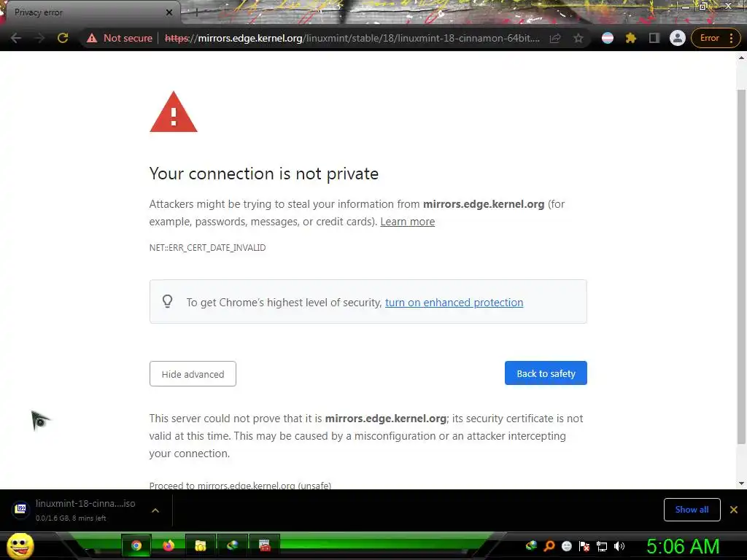
Task: Open Chrome's three-dot menu
Action: coord(731,38)
